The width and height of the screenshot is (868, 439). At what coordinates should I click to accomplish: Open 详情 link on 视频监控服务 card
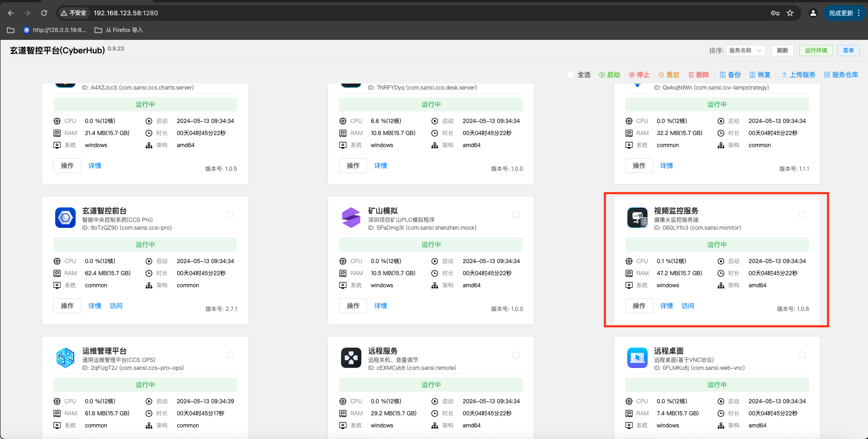pyautogui.click(x=667, y=306)
